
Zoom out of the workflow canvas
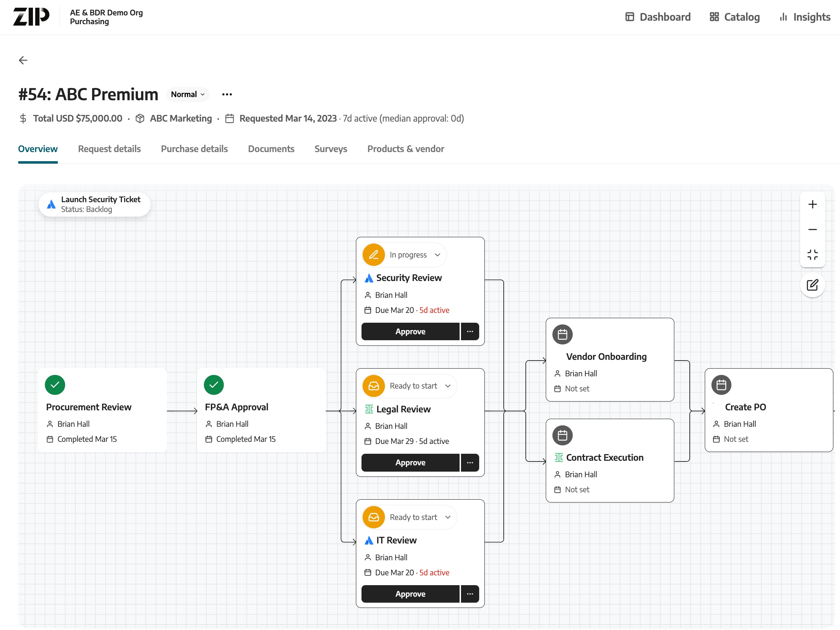(x=812, y=230)
